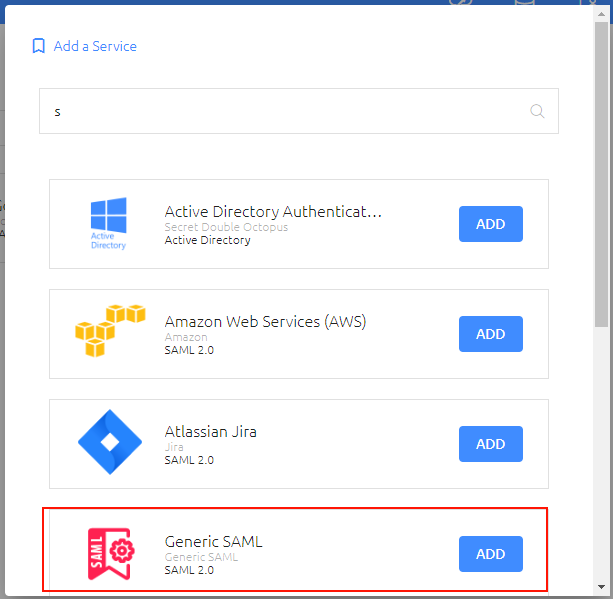Screen dimensions: 613x599
Task: Click the bookmark icon beside Add a Service
Action: point(38,46)
